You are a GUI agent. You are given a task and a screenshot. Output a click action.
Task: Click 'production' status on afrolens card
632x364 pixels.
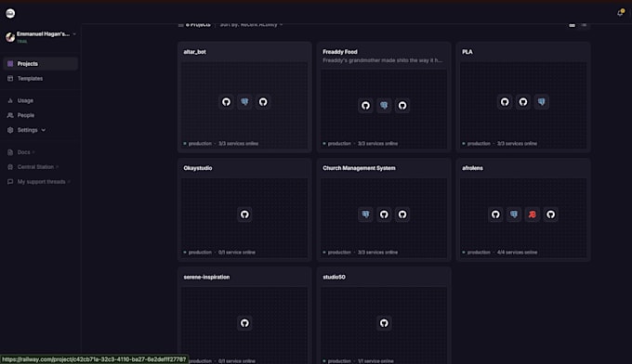tap(479, 252)
